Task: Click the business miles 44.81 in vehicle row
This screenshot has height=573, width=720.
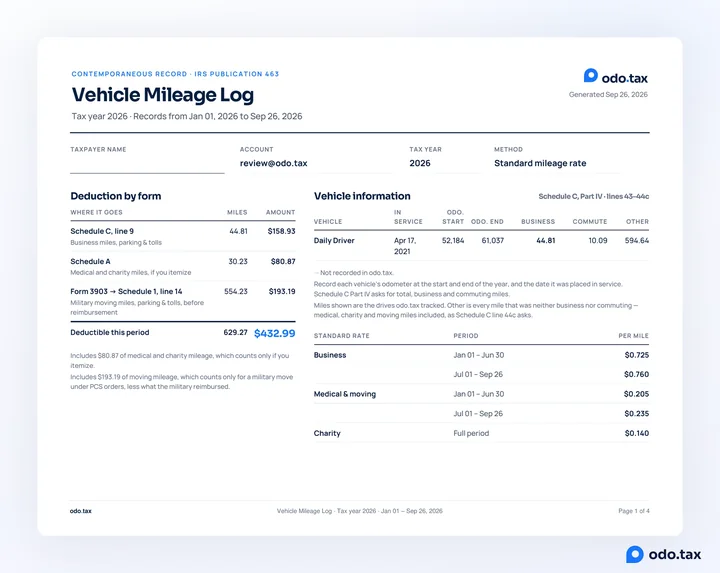Action: click(546, 241)
